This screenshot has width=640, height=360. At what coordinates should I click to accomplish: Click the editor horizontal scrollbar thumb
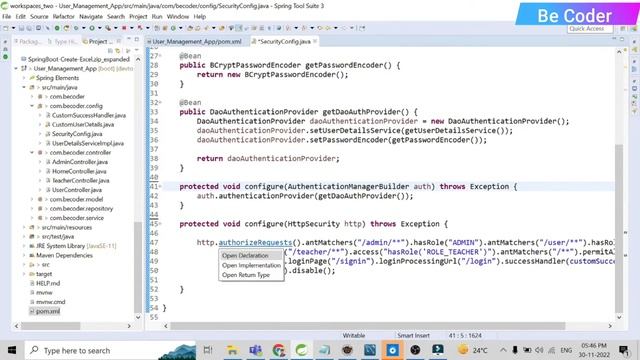[367, 326]
